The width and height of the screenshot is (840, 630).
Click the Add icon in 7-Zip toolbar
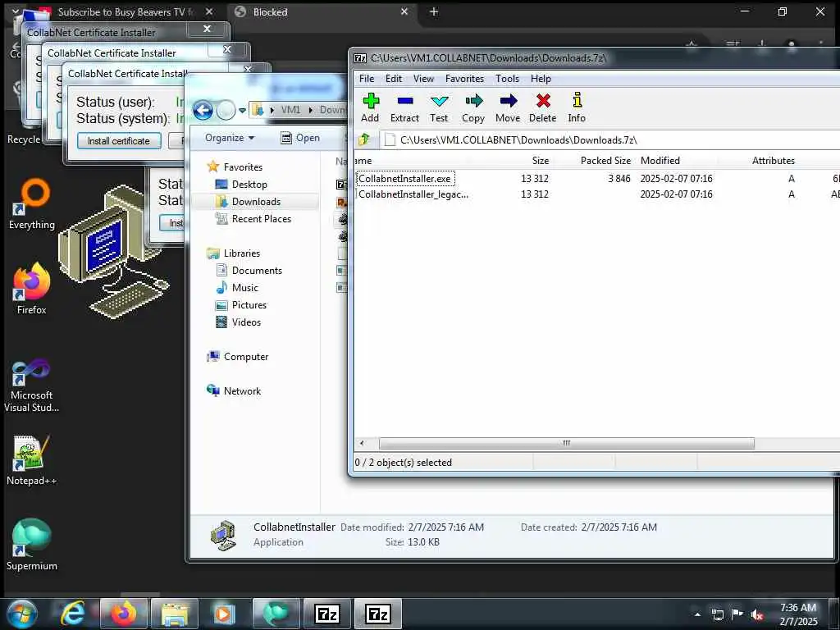pyautogui.click(x=370, y=107)
